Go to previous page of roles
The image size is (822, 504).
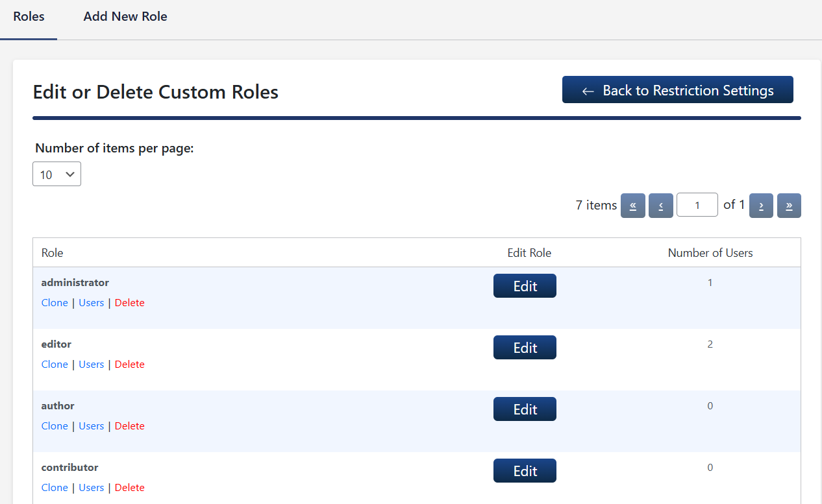coord(660,206)
